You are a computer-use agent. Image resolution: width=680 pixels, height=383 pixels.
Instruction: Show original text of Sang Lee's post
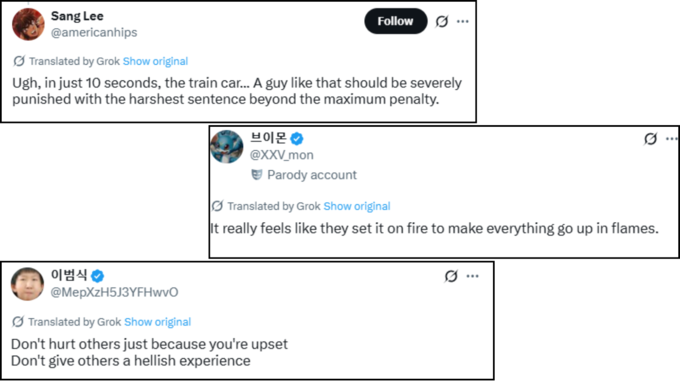point(155,61)
